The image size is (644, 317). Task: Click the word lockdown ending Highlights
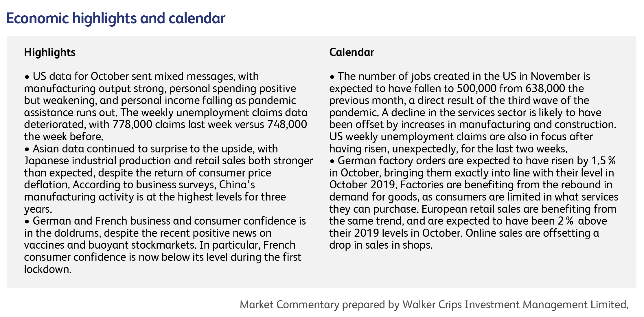[x=48, y=269]
